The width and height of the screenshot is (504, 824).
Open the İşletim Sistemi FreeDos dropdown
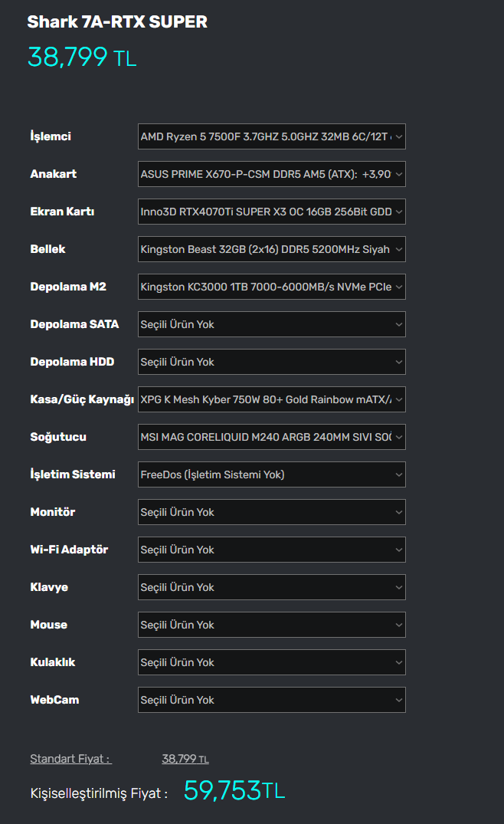(x=271, y=474)
